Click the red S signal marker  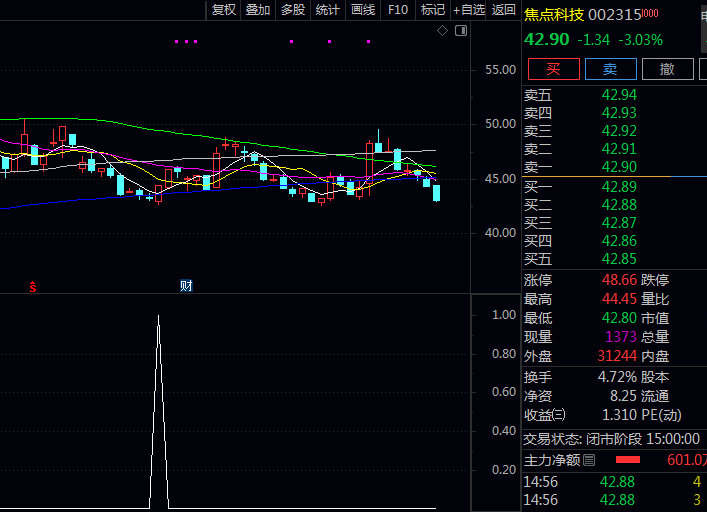click(32, 286)
